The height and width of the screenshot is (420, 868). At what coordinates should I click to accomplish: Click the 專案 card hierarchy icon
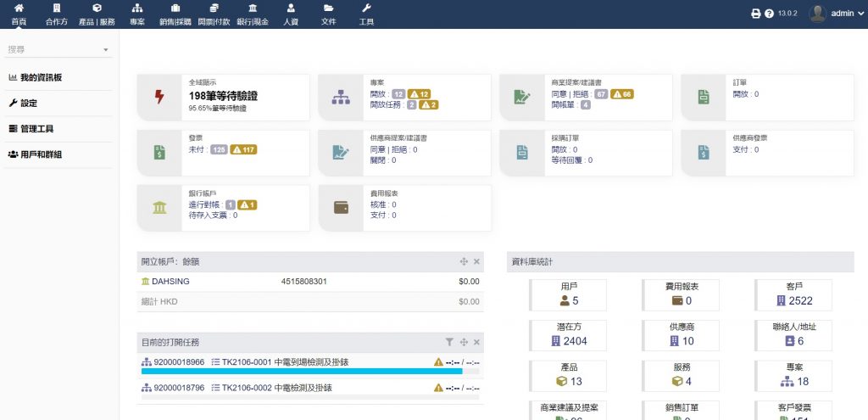tap(341, 97)
